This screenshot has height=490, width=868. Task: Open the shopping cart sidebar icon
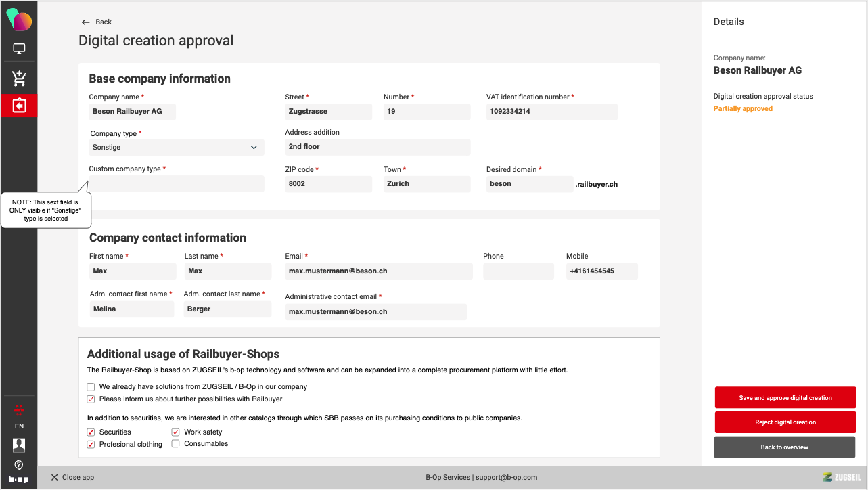click(19, 78)
